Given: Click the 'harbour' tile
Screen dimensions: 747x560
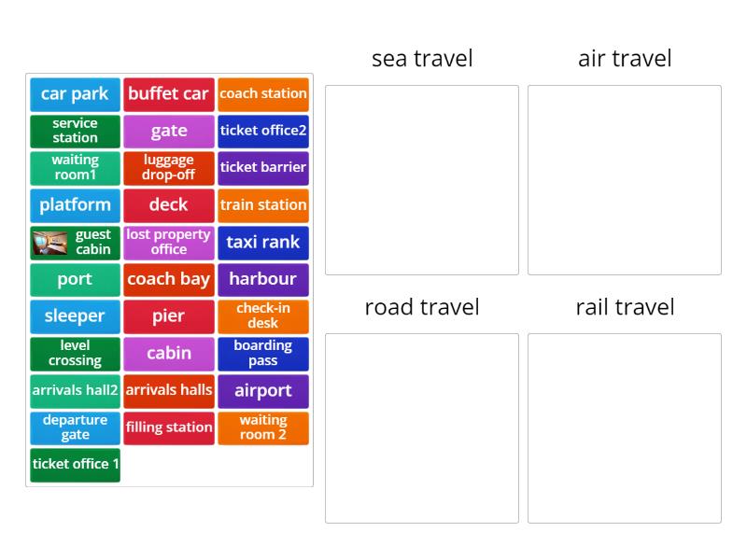Looking at the screenshot, I should pos(263,279).
